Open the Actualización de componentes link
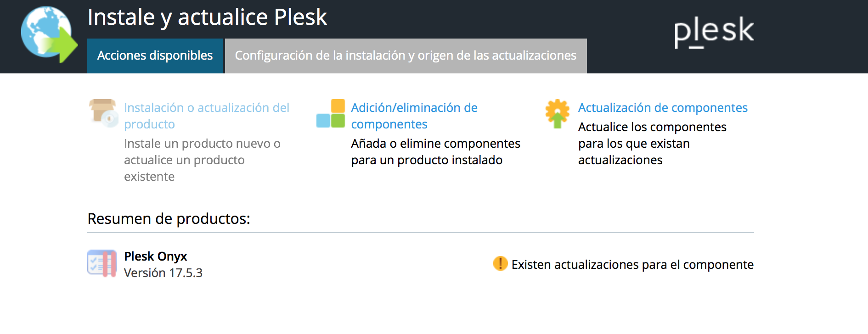Image resolution: width=868 pixels, height=334 pixels. [663, 108]
